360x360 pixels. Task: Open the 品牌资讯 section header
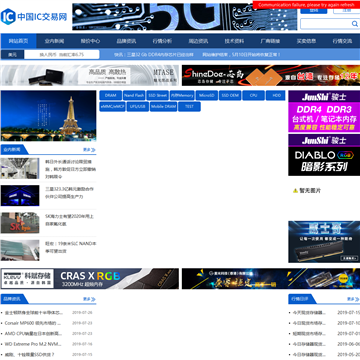[x=12, y=299]
